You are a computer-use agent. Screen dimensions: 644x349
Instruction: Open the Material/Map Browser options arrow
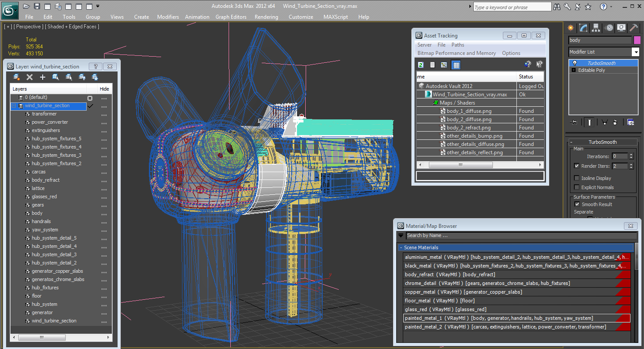pos(401,236)
